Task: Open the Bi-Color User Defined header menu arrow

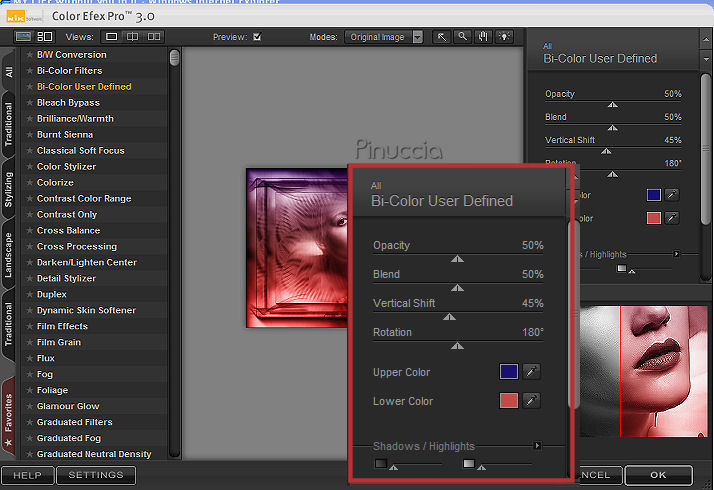Action: 706,59
